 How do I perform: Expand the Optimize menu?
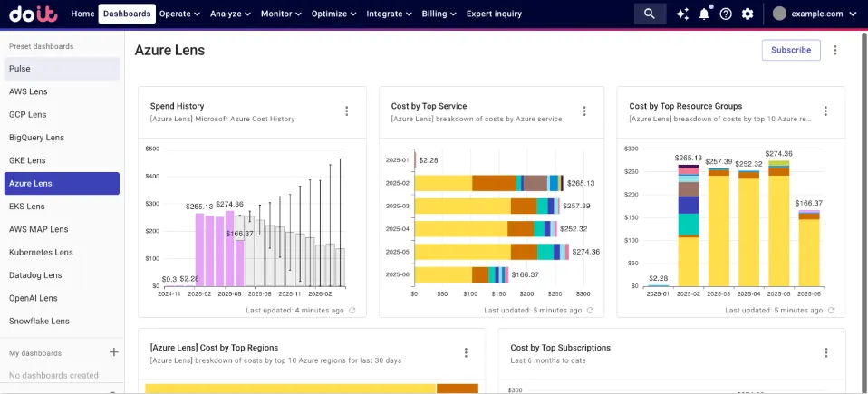[x=333, y=14]
